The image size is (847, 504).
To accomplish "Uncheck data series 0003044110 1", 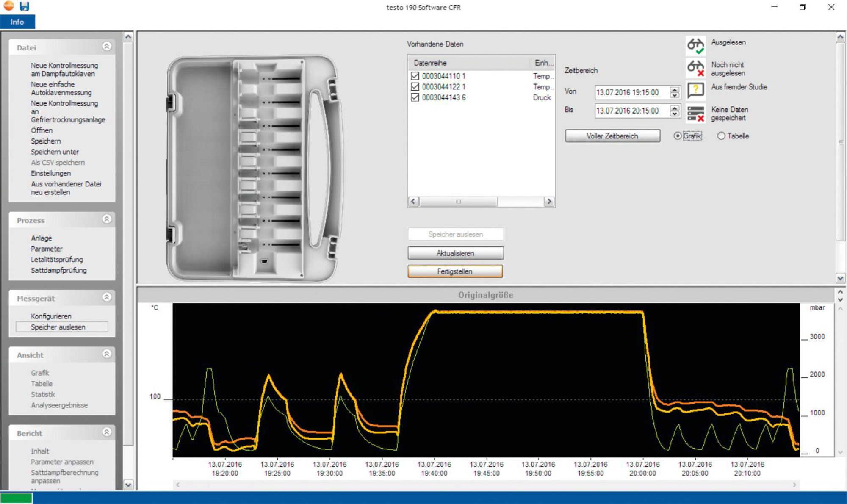I will point(415,76).
